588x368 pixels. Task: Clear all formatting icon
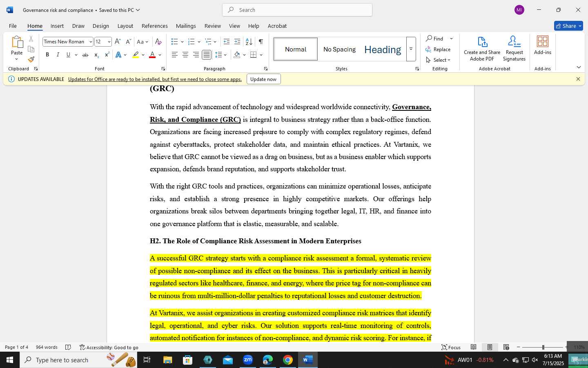tap(158, 42)
